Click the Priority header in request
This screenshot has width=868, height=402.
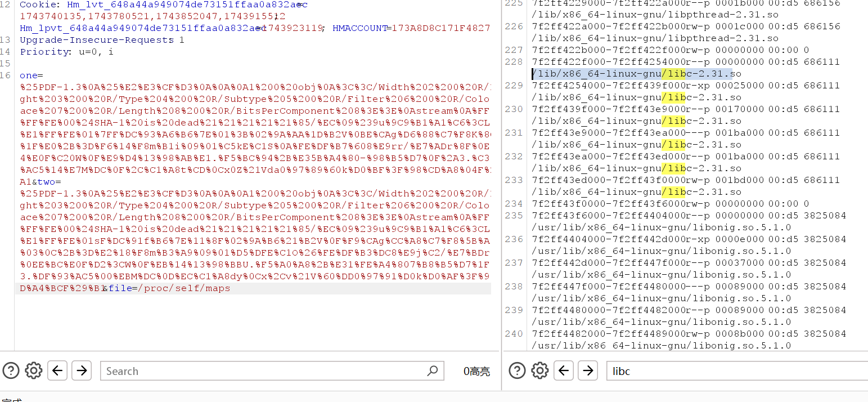(45, 52)
